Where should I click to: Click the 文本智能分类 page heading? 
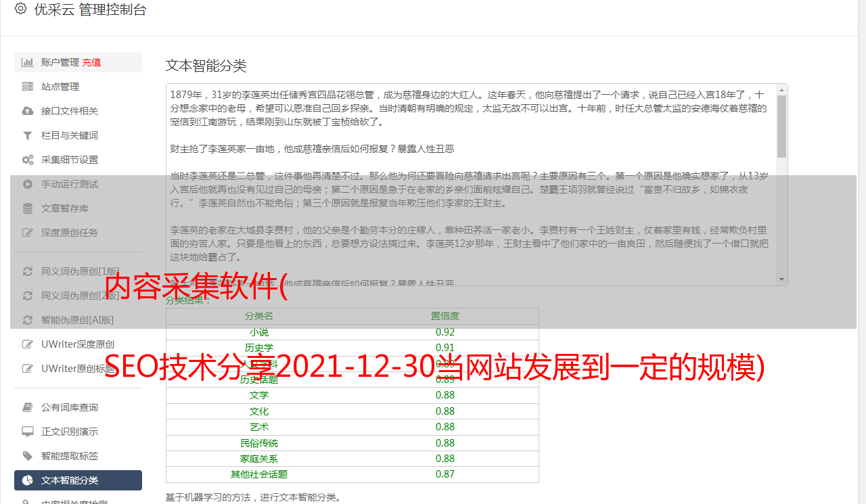click(x=206, y=66)
